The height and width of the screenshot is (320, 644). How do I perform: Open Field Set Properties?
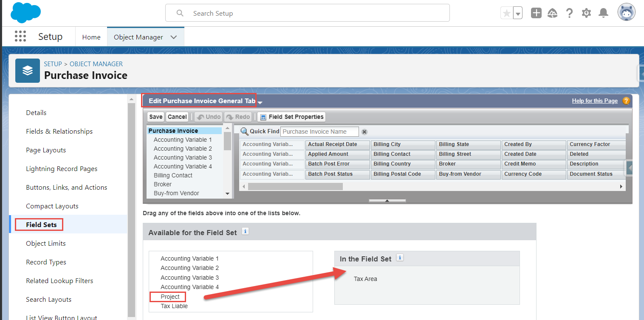(291, 117)
